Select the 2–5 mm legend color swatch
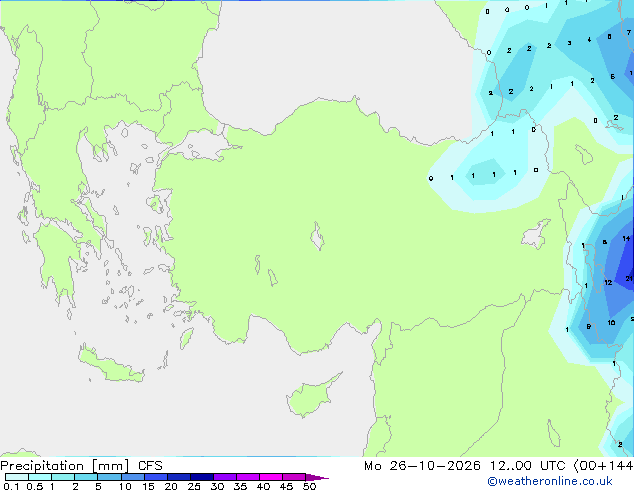 [x=86, y=477]
